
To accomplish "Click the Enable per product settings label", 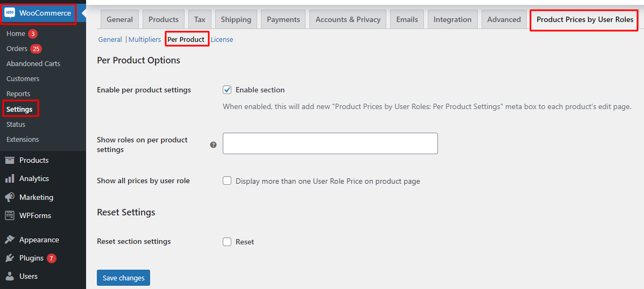I will tap(144, 90).
